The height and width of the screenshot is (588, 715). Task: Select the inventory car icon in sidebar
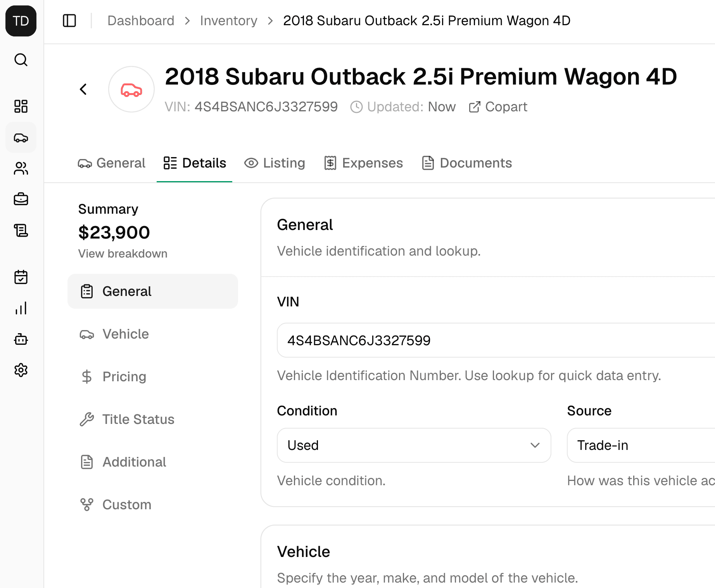[21, 138]
